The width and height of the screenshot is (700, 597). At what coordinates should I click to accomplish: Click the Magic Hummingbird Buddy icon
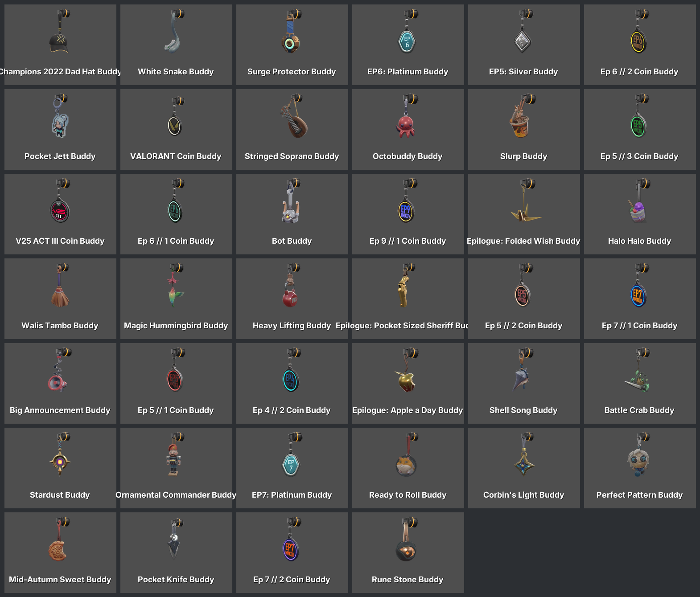tap(175, 285)
